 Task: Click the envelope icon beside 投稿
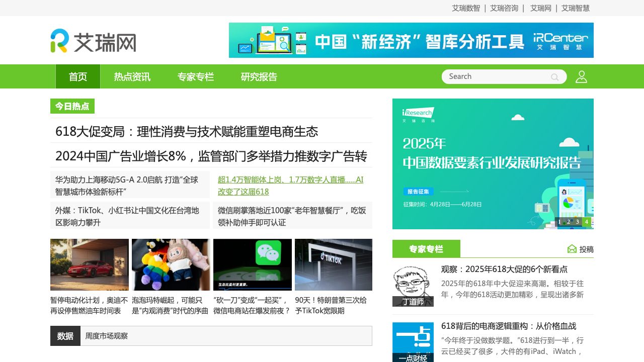pos(572,248)
